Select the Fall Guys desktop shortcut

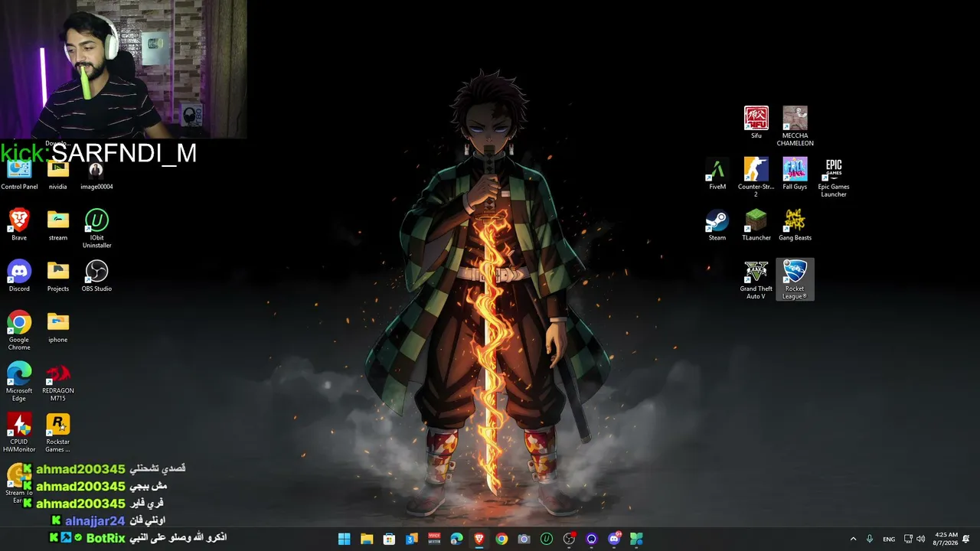[x=795, y=174]
